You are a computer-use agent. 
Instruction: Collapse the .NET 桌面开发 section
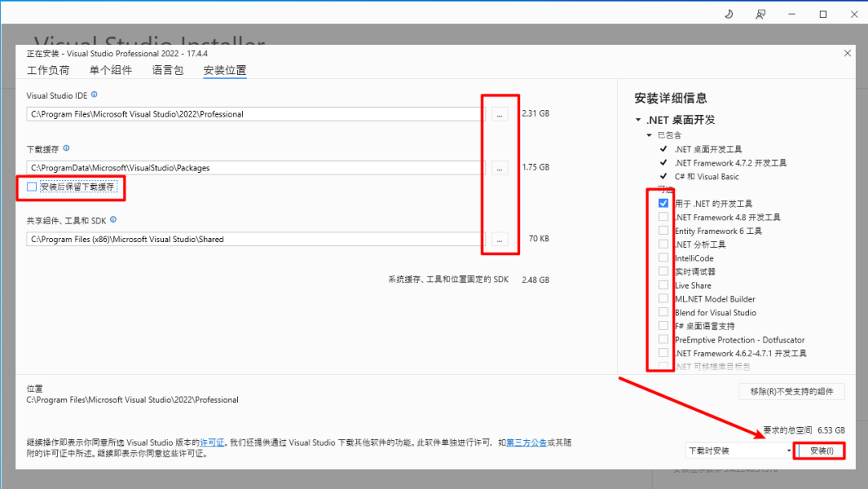click(638, 120)
